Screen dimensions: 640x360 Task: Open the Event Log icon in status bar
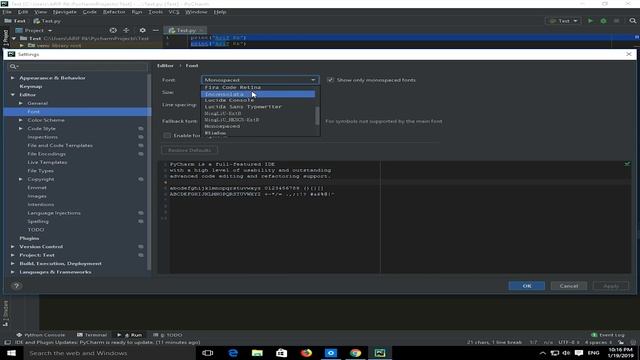[594, 335]
